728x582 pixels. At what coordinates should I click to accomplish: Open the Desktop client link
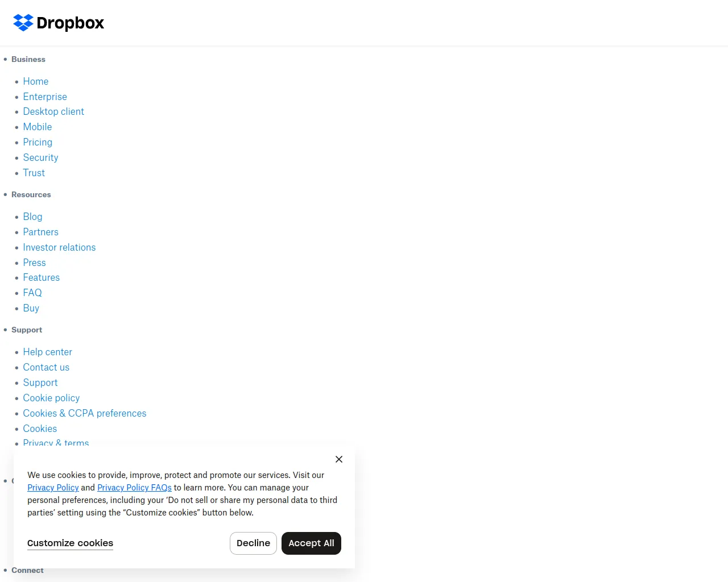click(53, 112)
